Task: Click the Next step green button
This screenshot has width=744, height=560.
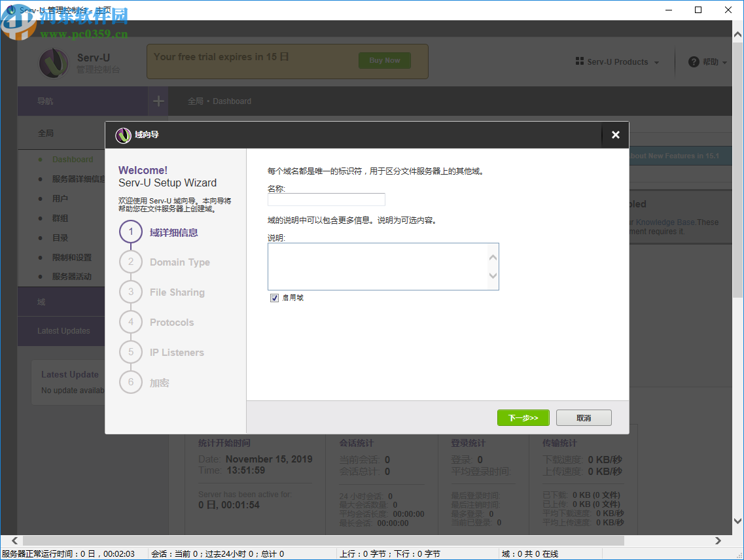Action: [x=523, y=417]
